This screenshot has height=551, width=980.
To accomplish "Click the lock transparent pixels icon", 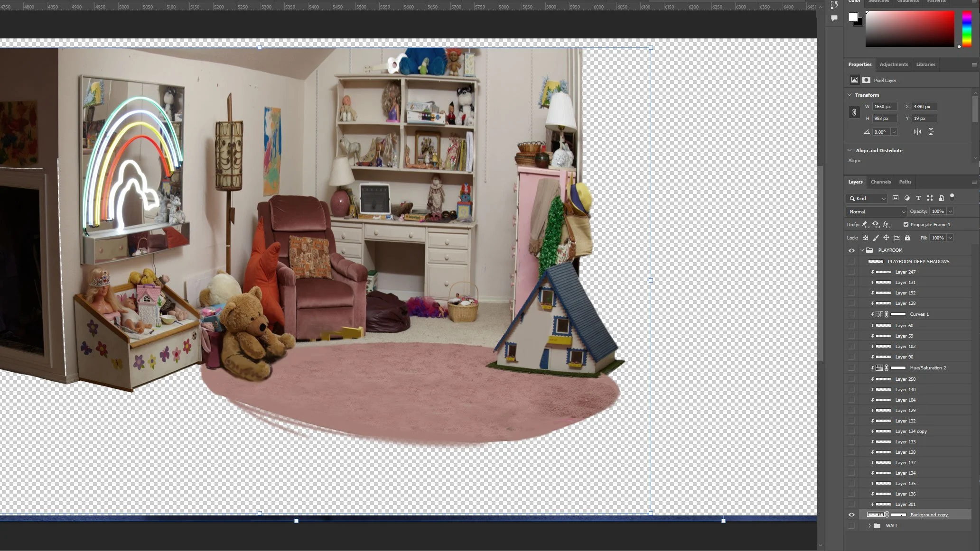I will point(865,238).
